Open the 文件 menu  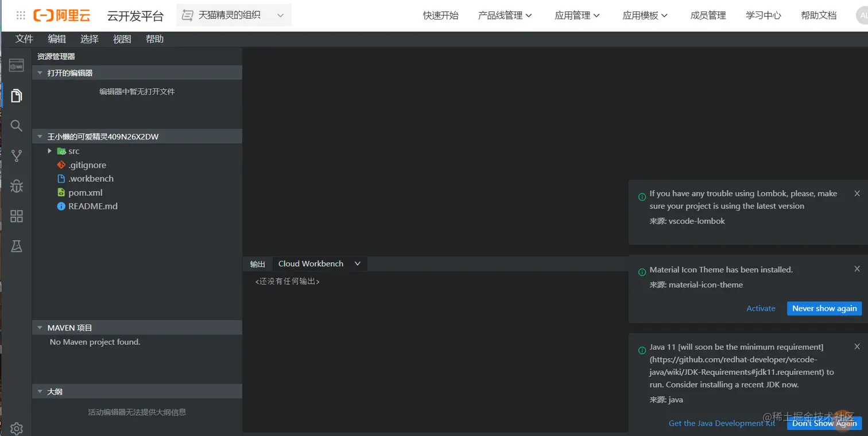24,39
